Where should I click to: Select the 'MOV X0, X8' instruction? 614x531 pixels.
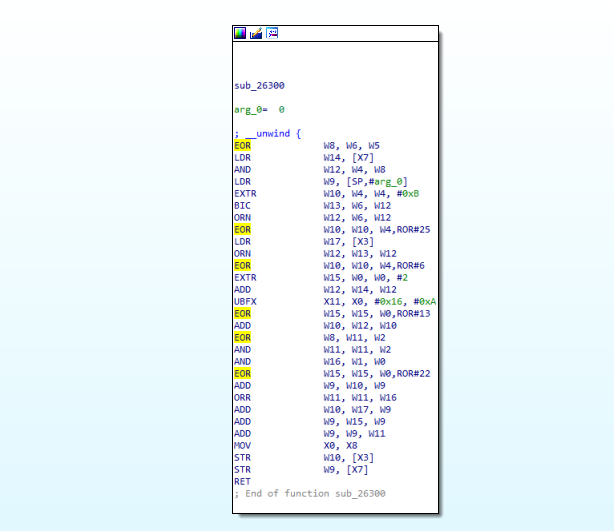[x=296, y=446]
